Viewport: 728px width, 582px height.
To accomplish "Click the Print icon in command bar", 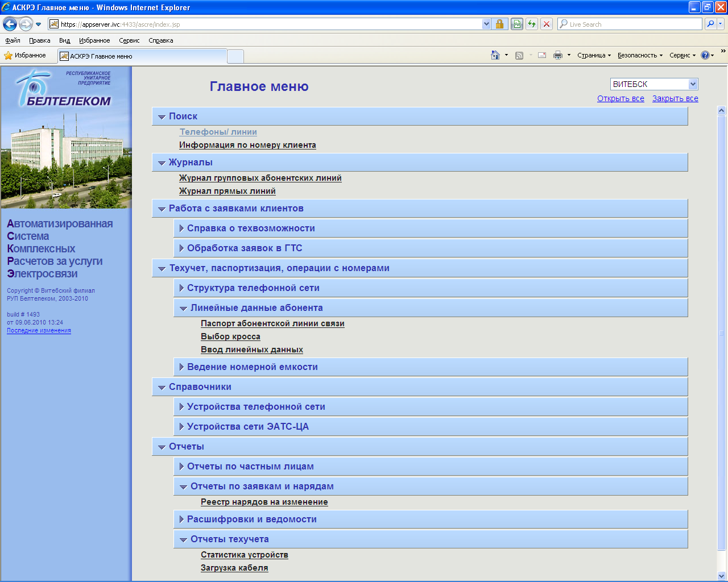I will click(558, 55).
